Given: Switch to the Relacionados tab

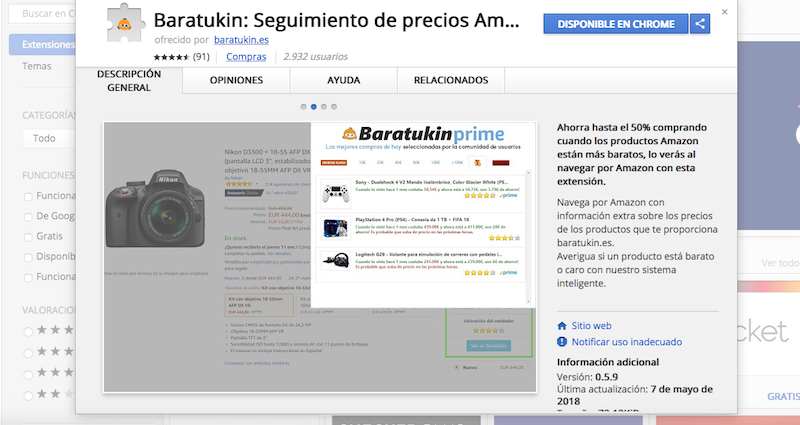Looking at the screenshot, I should (x=451, y=80).
